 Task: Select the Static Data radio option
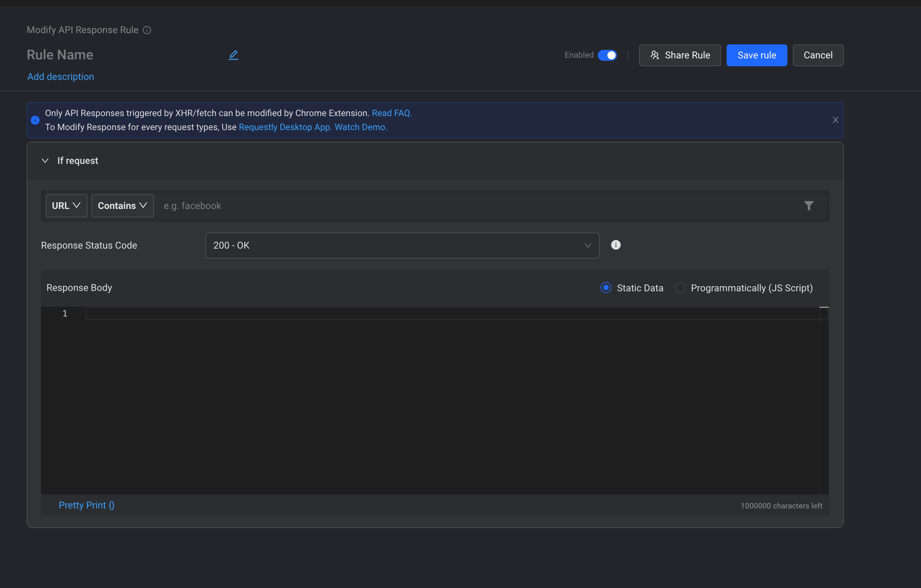[606, 288]
